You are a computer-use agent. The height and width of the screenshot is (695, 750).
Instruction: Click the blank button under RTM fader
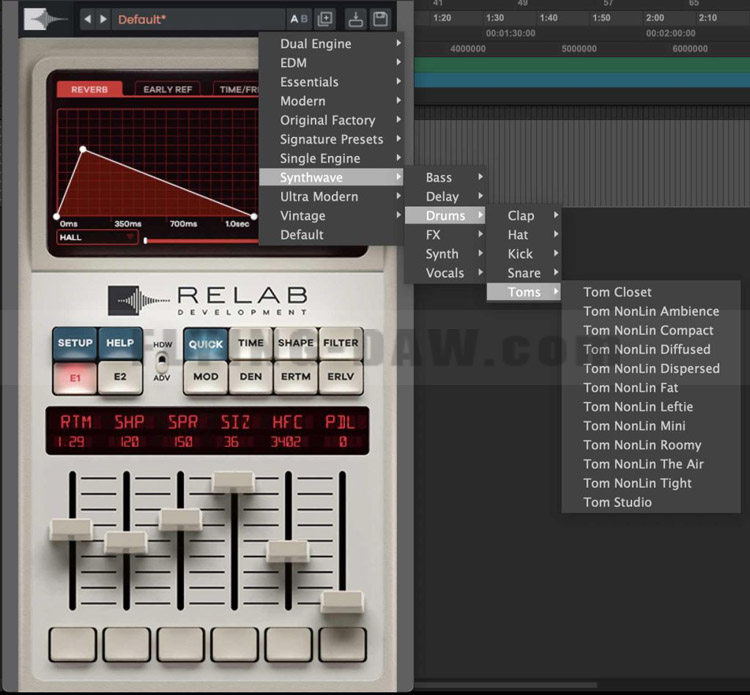click(72, 644)
